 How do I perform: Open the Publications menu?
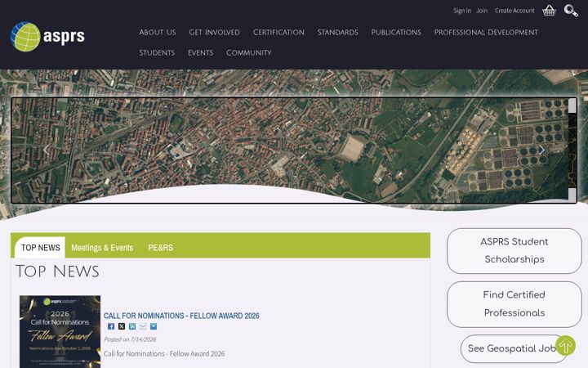pyautogui.click(x=396, y=32)
